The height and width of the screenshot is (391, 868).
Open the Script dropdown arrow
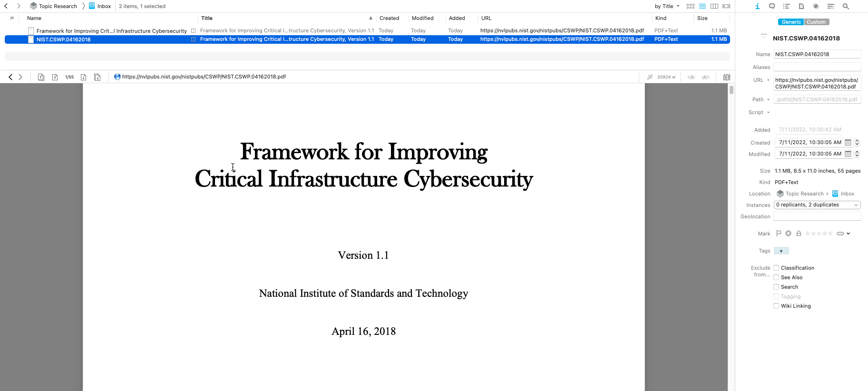(768, 112)
